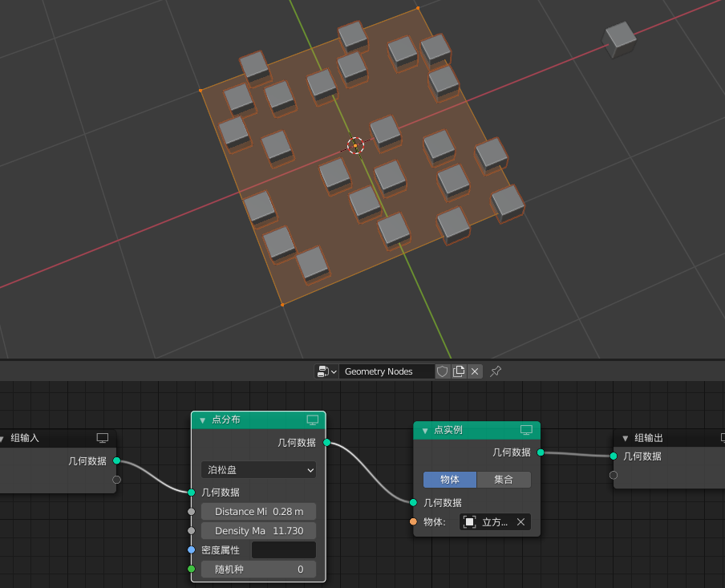Click the monitor icon on the 组输入 node header
The image size is (725, 588).
pos(102,438)
